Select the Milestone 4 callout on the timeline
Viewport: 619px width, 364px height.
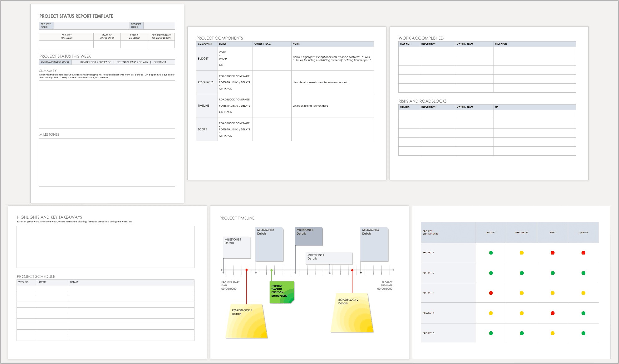click(329, 258)
